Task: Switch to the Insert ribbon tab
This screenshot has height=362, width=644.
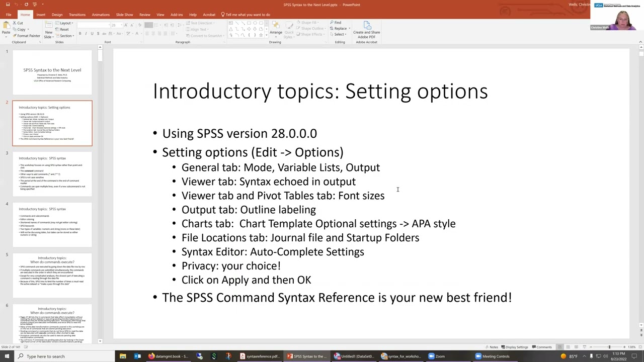Action: (41, 15)
